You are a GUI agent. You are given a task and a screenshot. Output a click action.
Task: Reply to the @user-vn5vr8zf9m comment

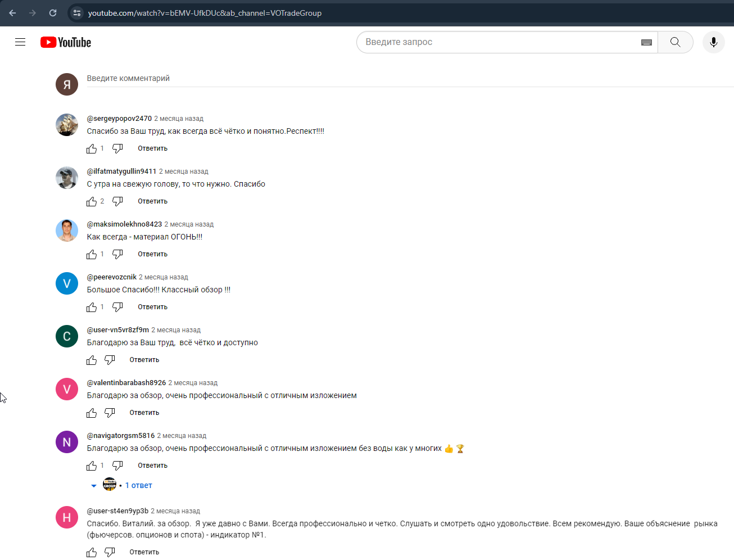tap(144, 360)
